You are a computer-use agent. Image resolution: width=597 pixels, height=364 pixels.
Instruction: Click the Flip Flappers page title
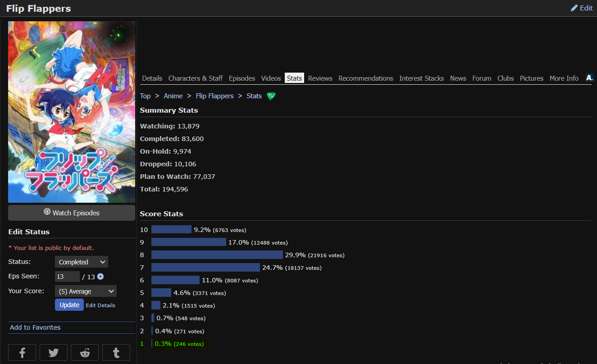coord(38,8)
